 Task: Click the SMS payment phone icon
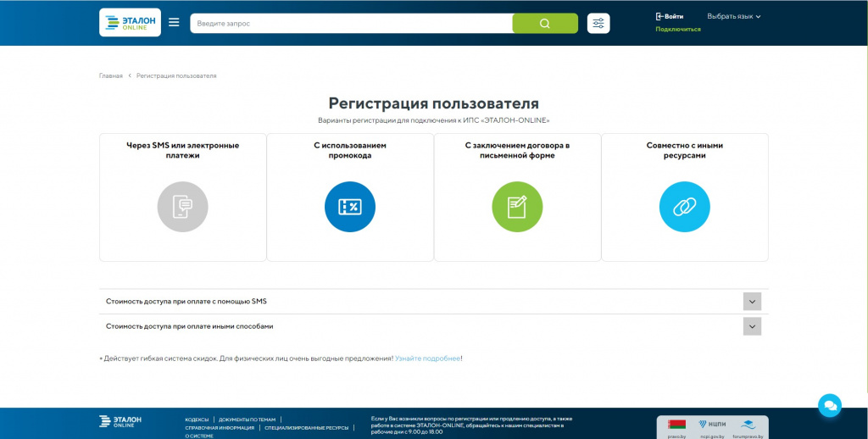click(x=183, y=207)
